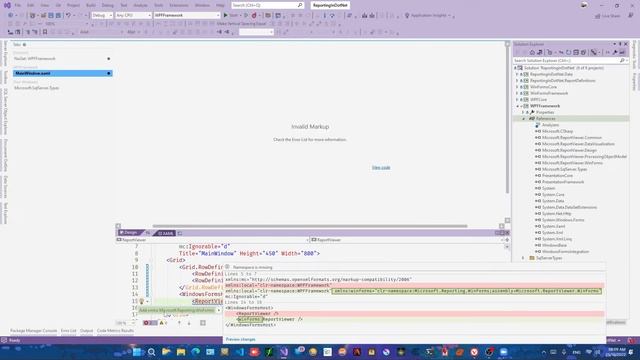The height and width of the screenshot is (360, 640).
Task: Select System.Windows.Forms reference
Action: [x=562, y=220]
